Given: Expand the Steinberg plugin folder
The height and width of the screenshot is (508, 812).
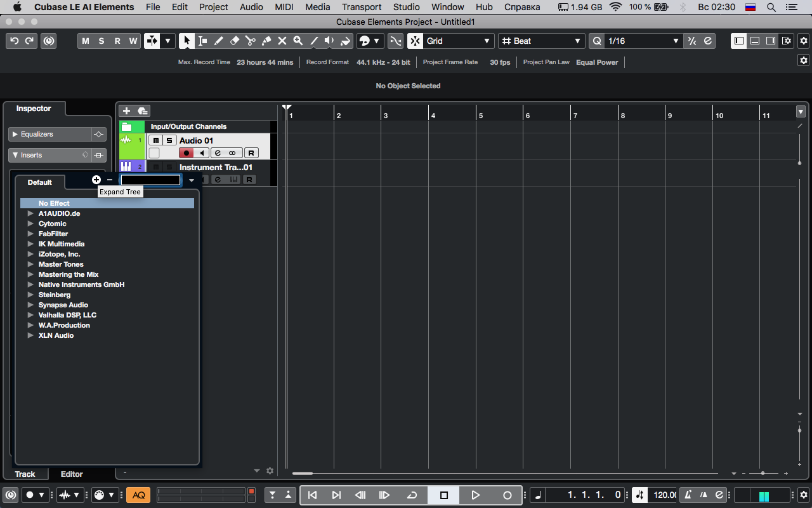Looking at the screenshot, I should pos(30,295).
